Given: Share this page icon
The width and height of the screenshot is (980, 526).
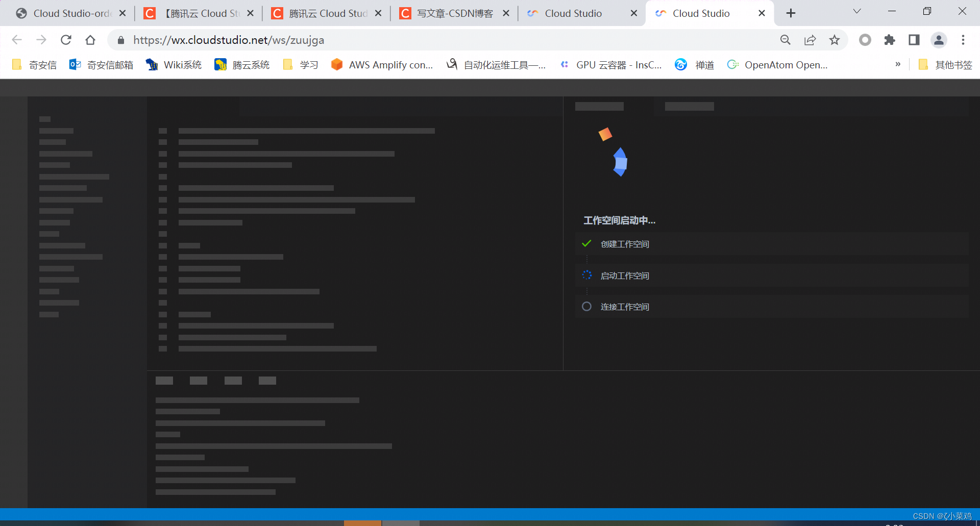Looking at the screenshot, I should click(810, 40).
